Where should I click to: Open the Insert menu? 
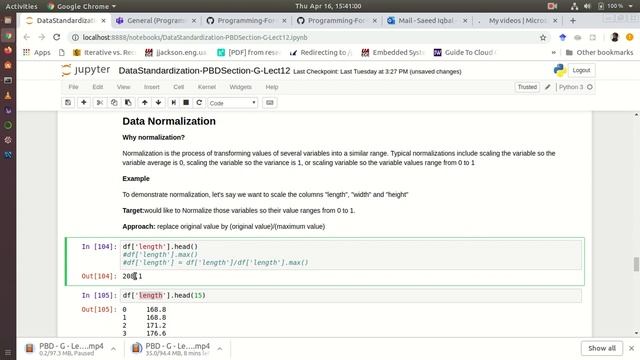151,87
